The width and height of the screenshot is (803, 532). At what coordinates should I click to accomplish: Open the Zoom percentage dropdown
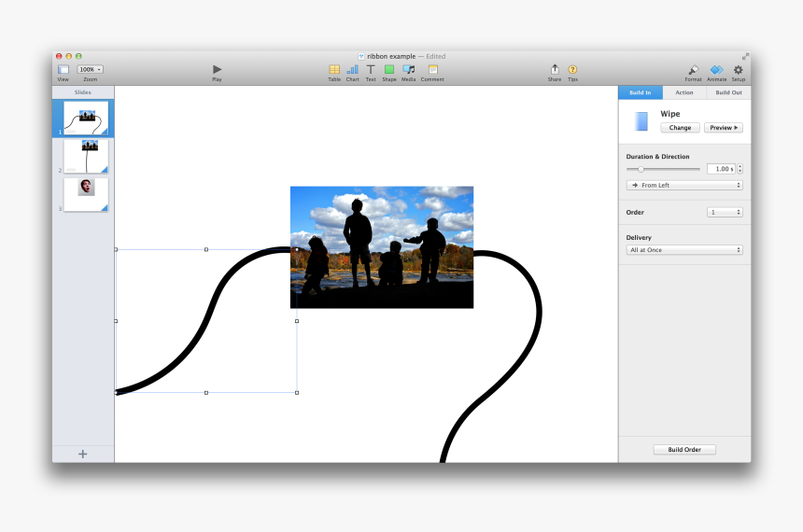pos(91,69)
